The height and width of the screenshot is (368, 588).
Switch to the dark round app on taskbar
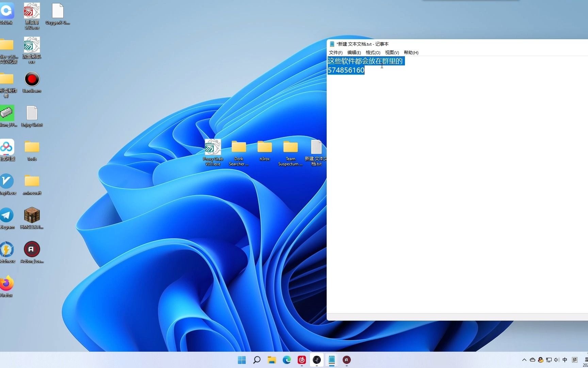pos(317,360)
